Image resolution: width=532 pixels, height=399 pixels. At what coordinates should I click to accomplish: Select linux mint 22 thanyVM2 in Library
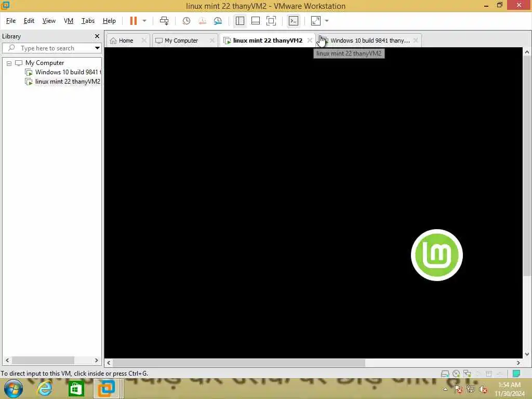(x=63, y=82)
